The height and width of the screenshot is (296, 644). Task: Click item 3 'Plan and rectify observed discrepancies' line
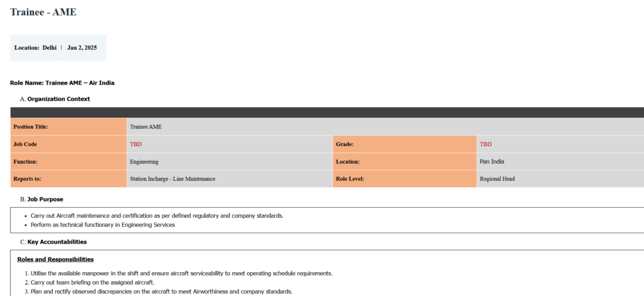click(158, 292)
